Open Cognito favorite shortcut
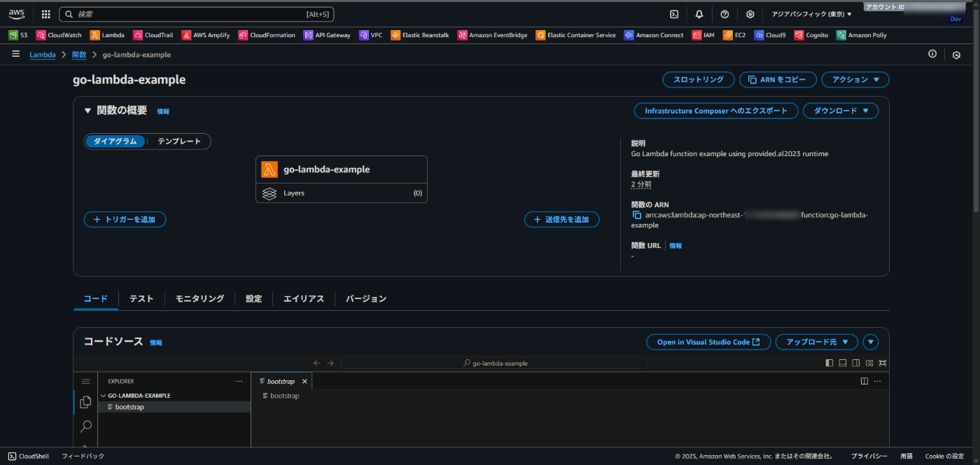Viewport: 980px width, 465px height. (811, 35)
